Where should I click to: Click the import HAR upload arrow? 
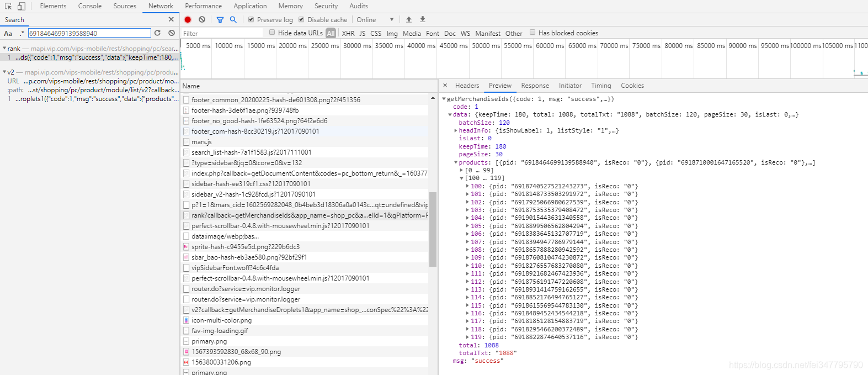[x=409, y=19]
